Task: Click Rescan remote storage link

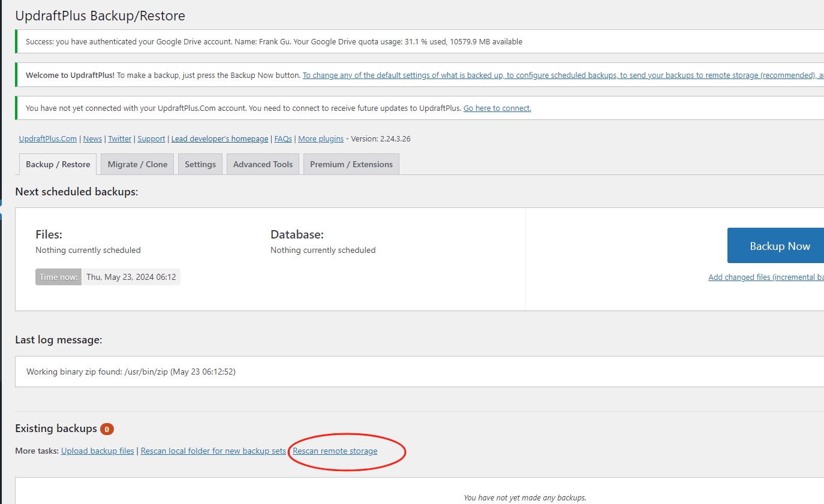Action: click(335, 451)
